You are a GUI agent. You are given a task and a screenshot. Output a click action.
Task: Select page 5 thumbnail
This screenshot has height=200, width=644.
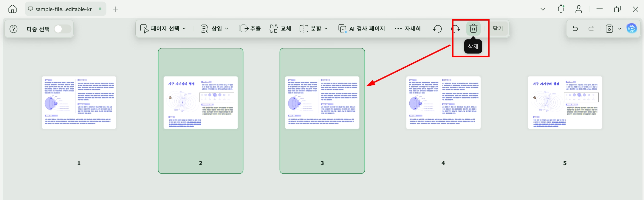[x=565, y=103]
